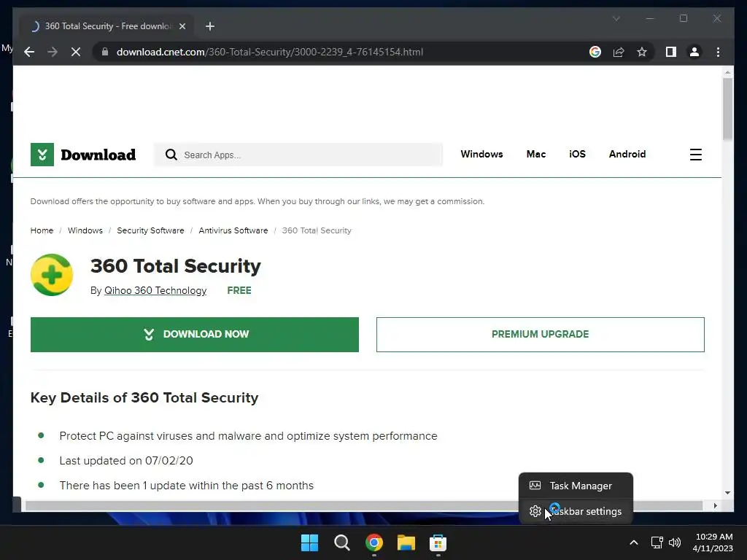Click the share page icon
The width and height of the screenshot is (747, 560).
click(619, 52)
